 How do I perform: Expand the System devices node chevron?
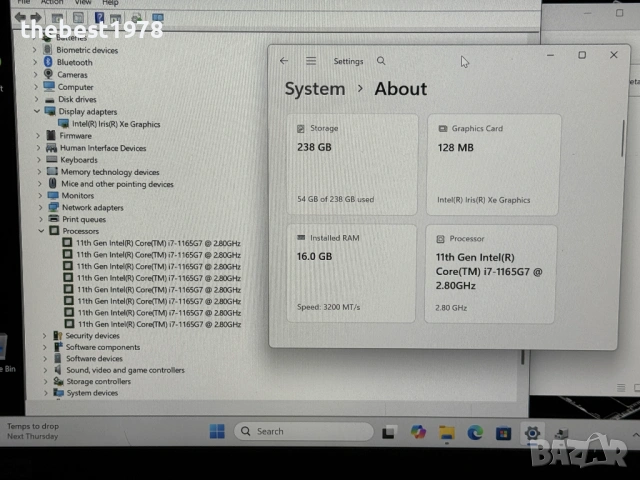[x=46, y=393]
